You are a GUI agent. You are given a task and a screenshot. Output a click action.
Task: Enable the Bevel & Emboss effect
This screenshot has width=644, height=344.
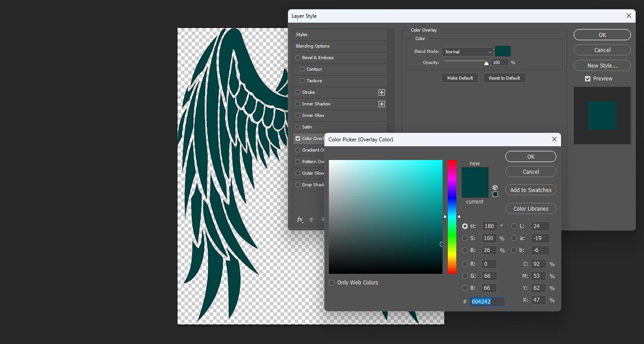298,57
